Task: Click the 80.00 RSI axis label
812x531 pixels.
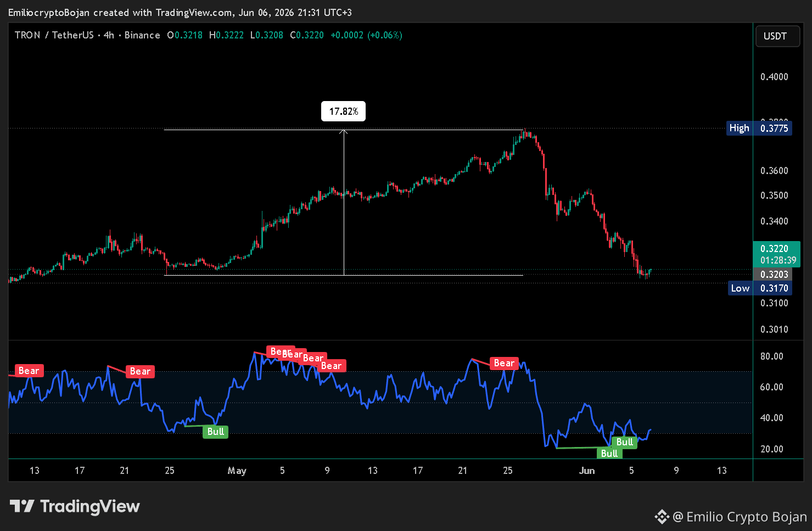Action: (x=772, y=356)
